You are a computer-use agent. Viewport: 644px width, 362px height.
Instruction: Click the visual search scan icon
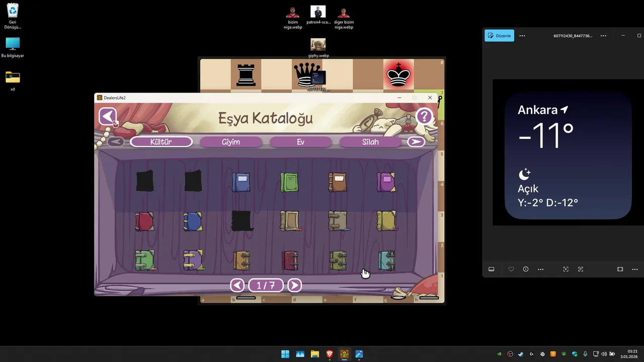click(x=566, y=269)
